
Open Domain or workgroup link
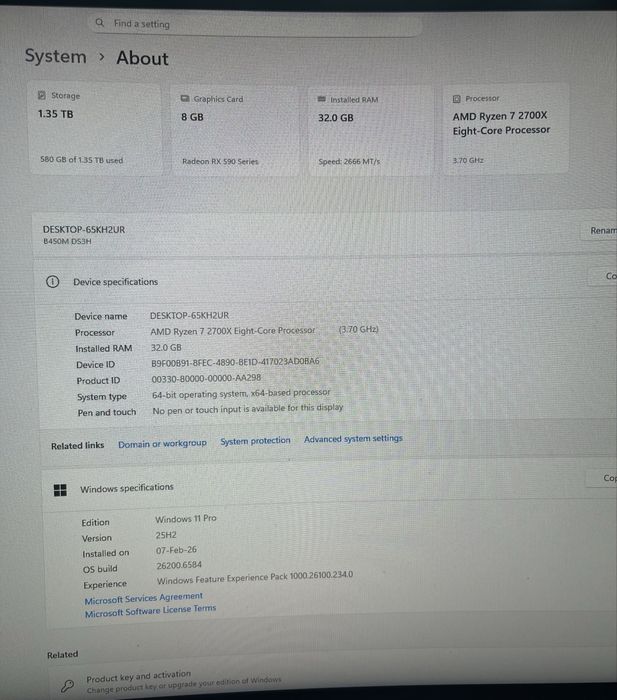[162, 444]
